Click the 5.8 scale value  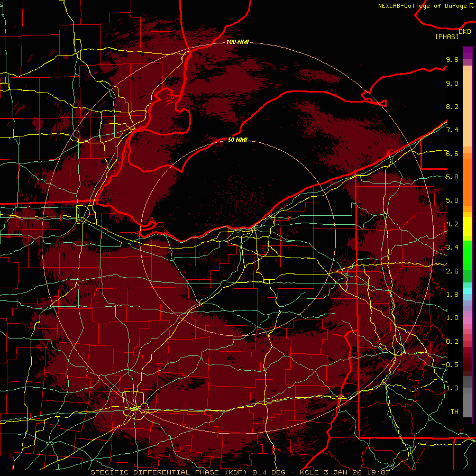pos(452,177)
